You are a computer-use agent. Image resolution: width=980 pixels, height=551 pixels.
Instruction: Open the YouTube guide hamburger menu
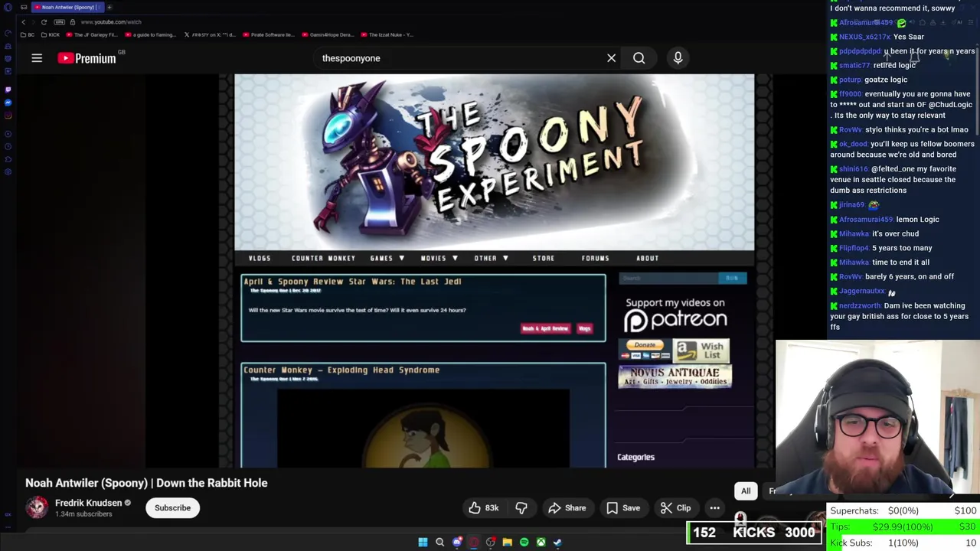[37, 58]
